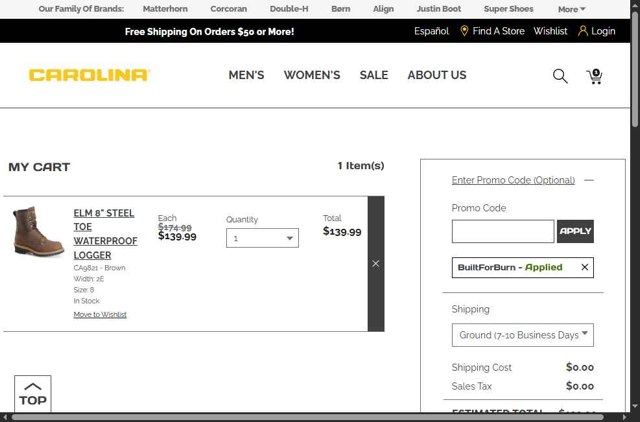Visit the Align brand link
The width and height of the screenshot is (640, 422).
coord(383,9)
